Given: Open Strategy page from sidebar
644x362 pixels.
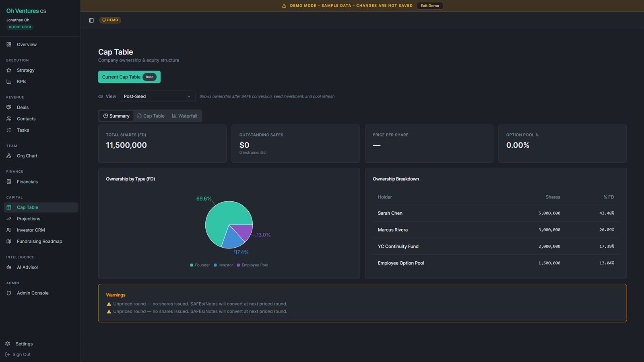Looking at the screenshot, I should click(40, 70).
